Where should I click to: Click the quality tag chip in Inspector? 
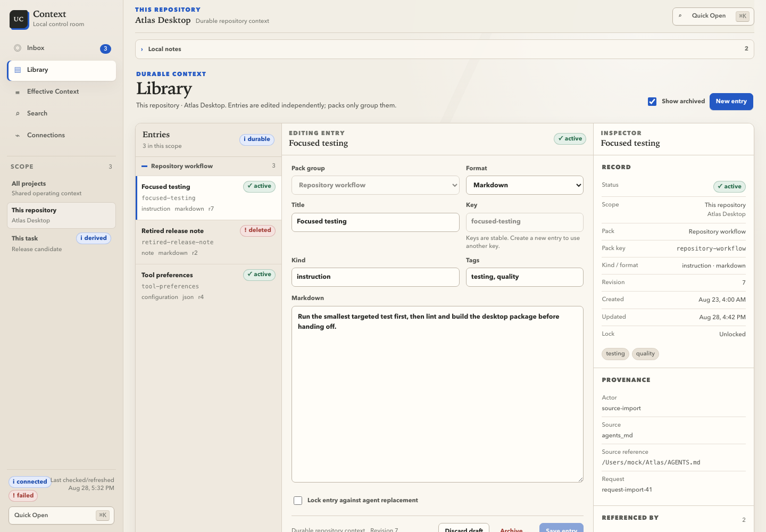pos(645,354)
